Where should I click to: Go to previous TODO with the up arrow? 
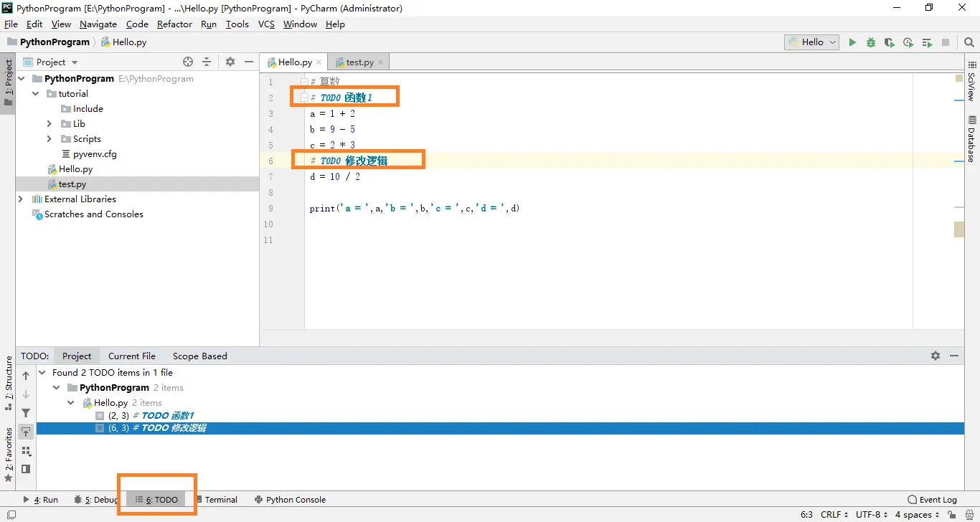click(x=26, y=376)
